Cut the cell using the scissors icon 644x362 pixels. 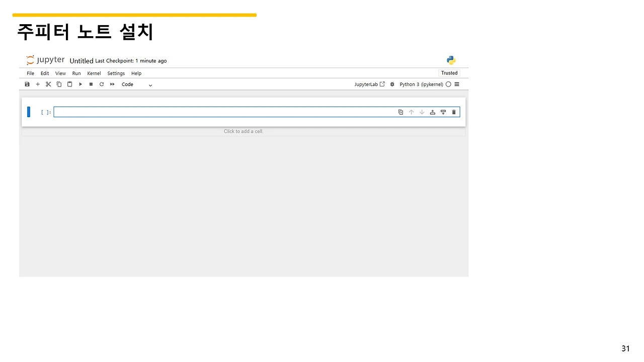click(x=48, y=84)
